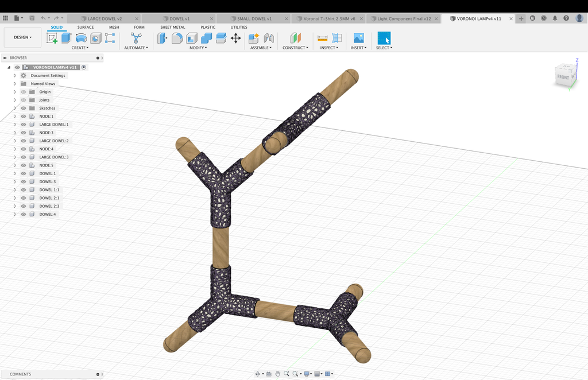Hide the NODE:1 component

pyautogui.click(x=24, y=117)
